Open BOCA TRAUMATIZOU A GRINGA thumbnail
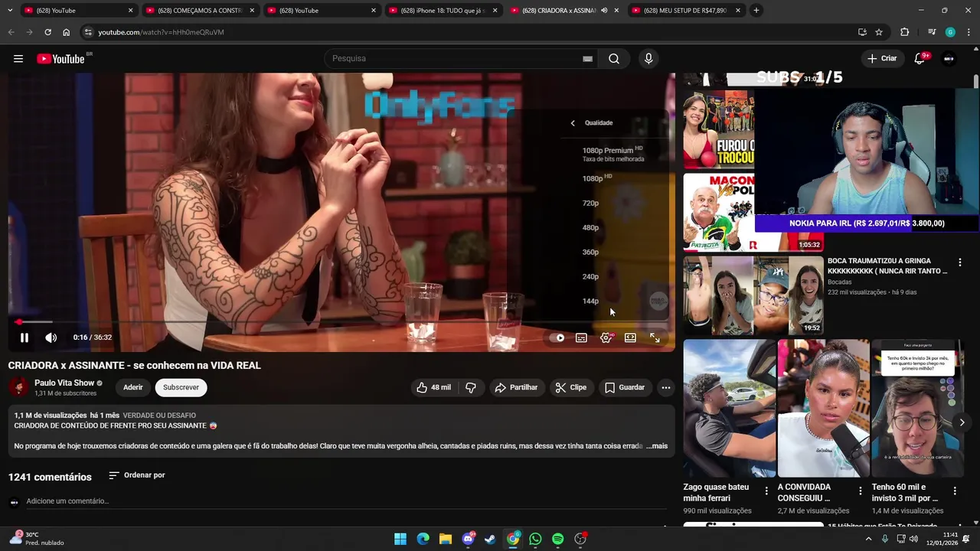 753,295
